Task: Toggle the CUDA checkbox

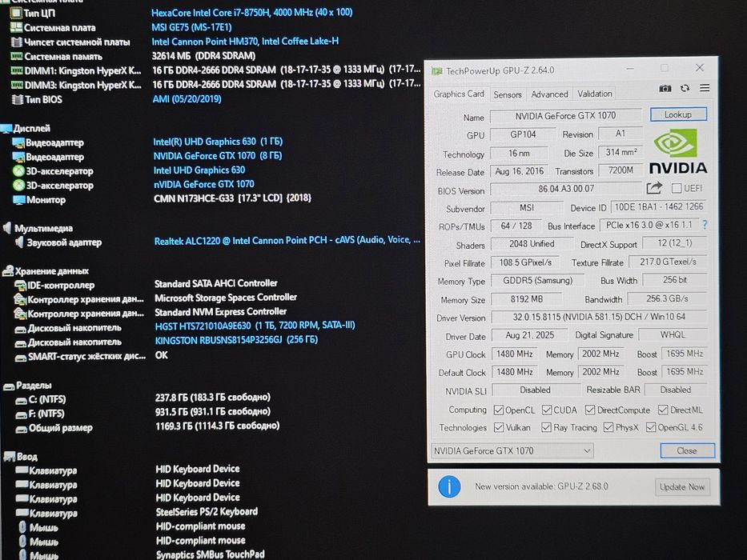Action: (547, 410)
